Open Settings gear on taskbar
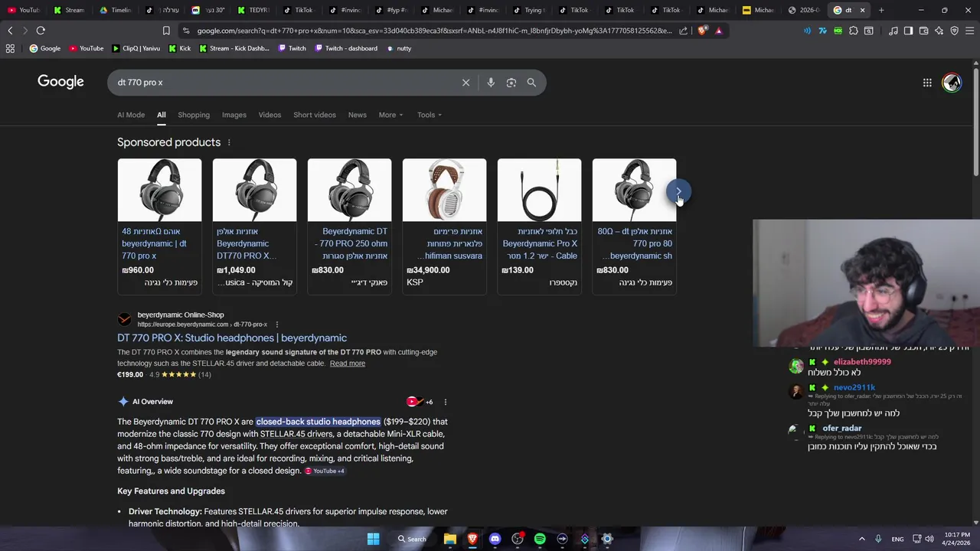The width and height of the screenshot is (980, 551). (x=607, y=539)
